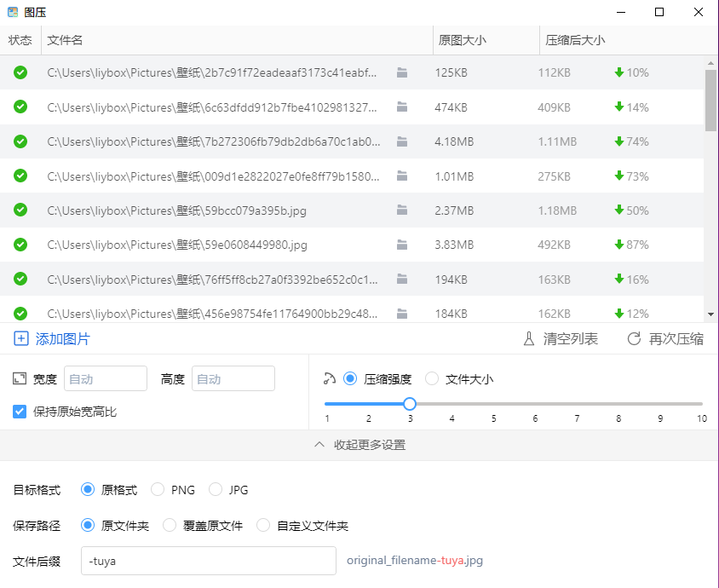Click the compression strength gauge icon

point(329,378)
